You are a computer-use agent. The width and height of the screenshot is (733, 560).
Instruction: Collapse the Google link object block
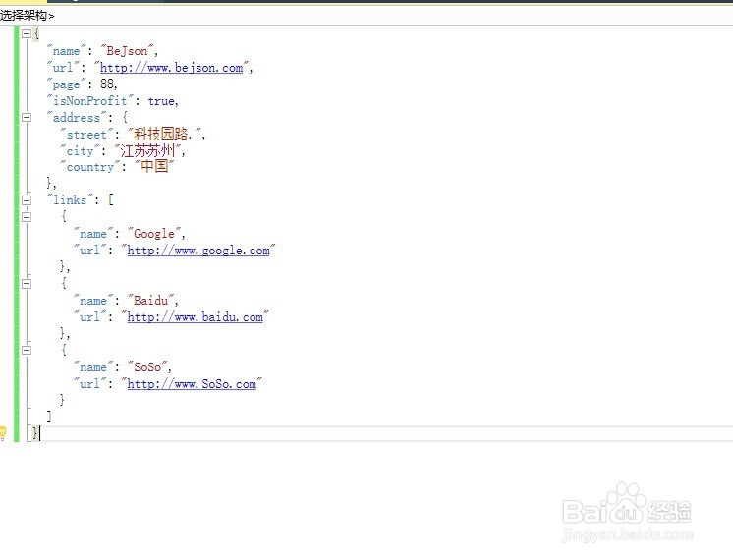pyautogui.click(x=27, y=217)
